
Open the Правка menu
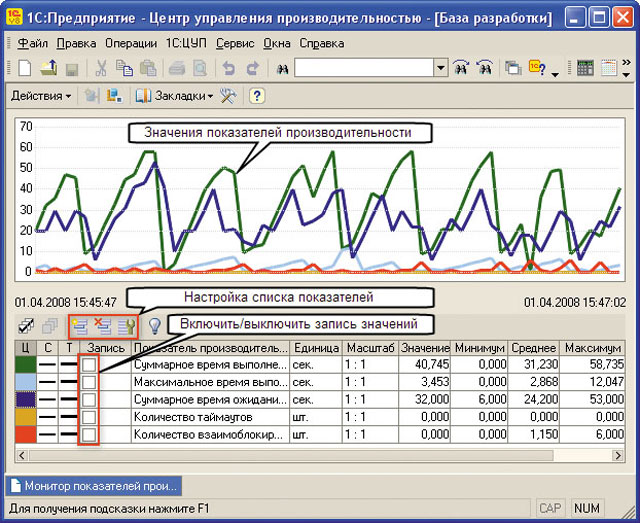point(76,43)
